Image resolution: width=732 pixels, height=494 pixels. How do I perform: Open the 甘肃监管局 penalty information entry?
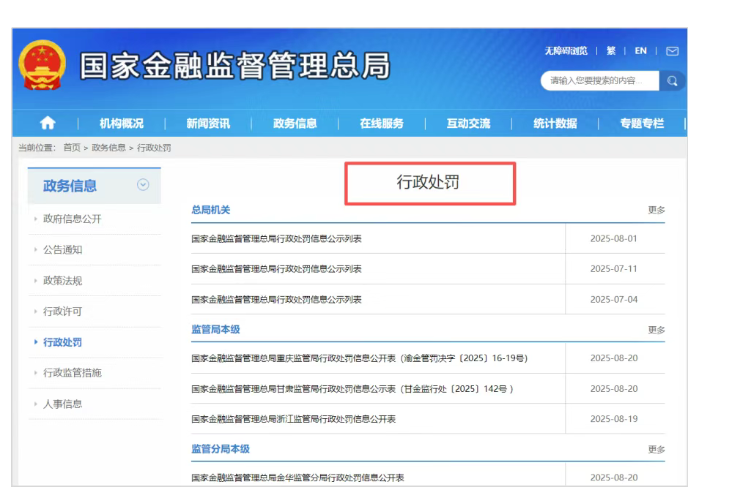[x=352, y=388]
